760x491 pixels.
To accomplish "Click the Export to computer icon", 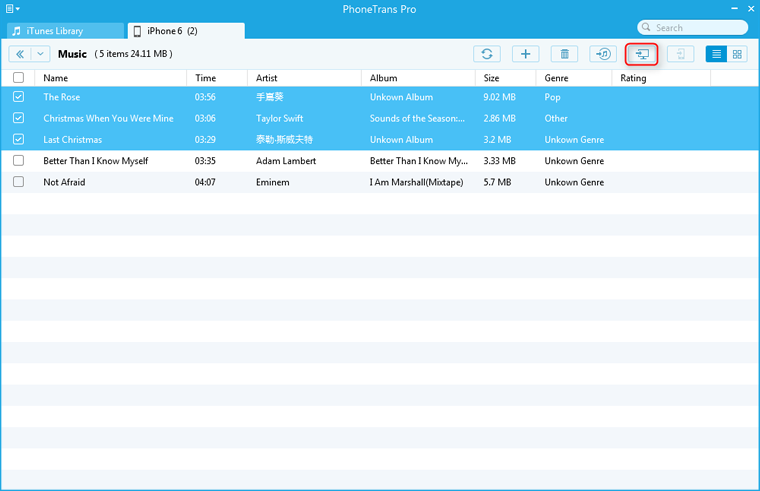I will coord(641,54).
